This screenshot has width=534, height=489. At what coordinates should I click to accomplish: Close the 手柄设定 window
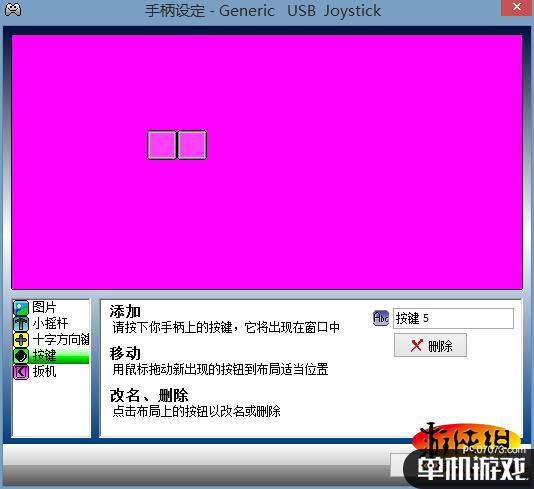point(517,7)
